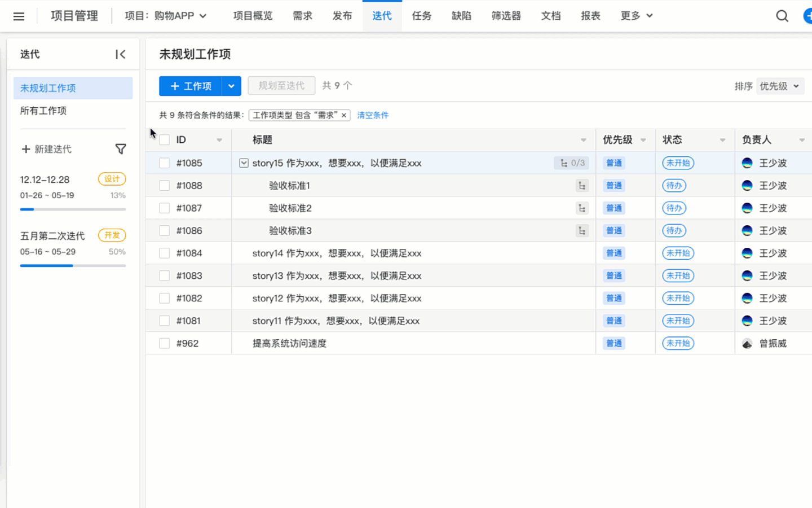Open the iteration filter funnel icon
812x508 pixels.
coord(120,149)
